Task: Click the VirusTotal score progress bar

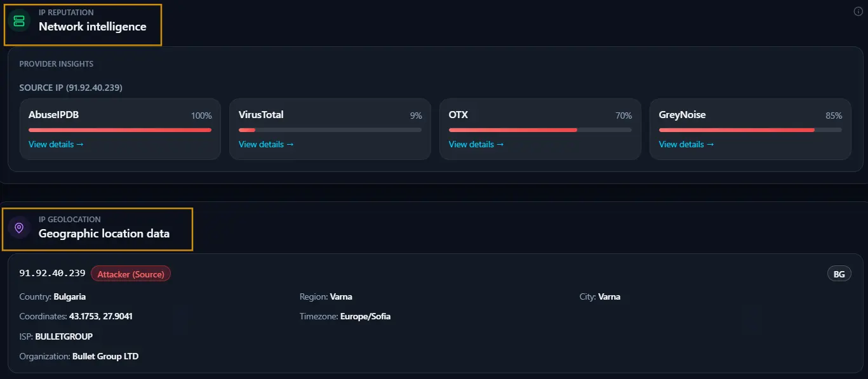Action: tap(330, 130)
